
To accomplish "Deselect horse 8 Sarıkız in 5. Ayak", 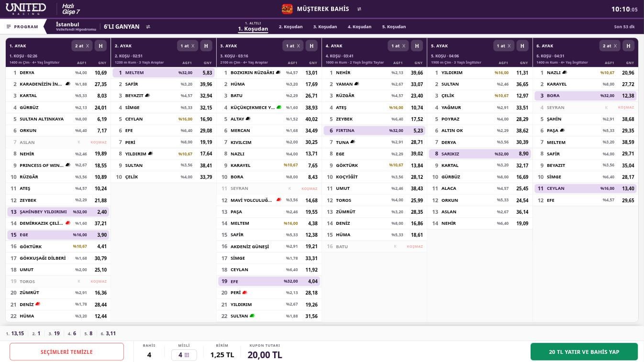I will tap(480, 154).
